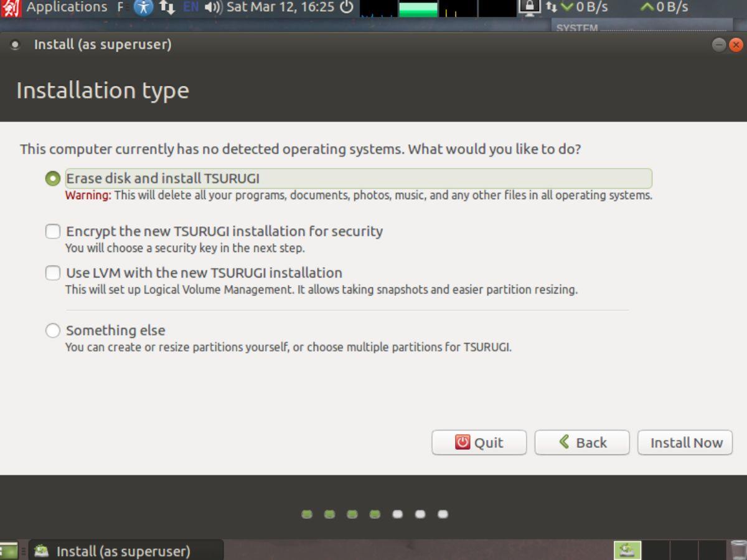This screenshot has height=560, width=747.
Task: Click the device notifier icon in taskbar
Action: [x=626, y=550]
